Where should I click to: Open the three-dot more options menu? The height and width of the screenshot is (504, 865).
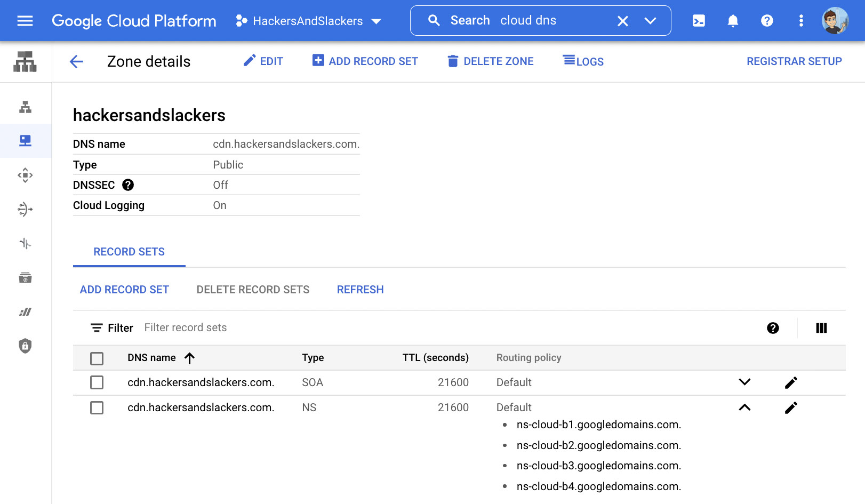(x=801, y=21)
